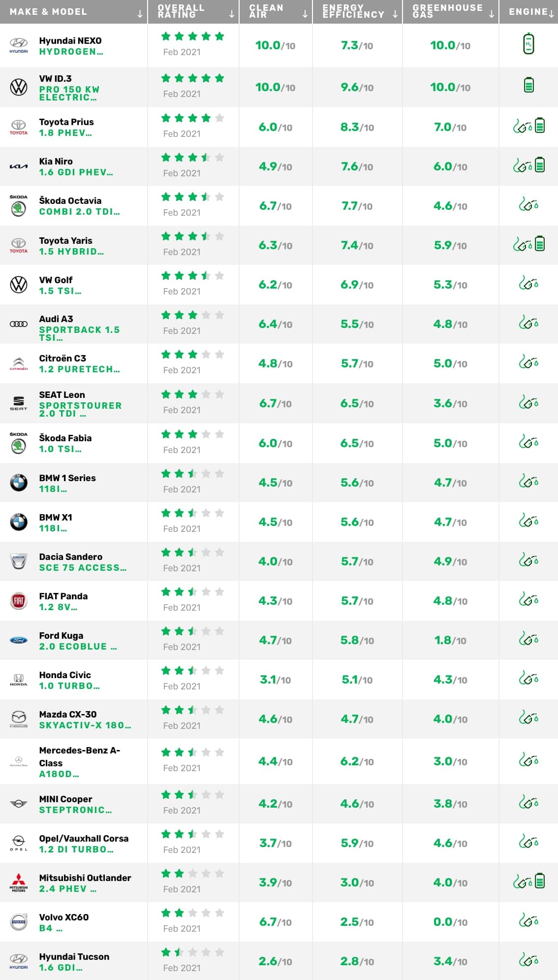Image resolution: width=558 pixels, height=980 pixels.
Task: Click the BMW 1 Series logo
Action: (x=19, y=483)
